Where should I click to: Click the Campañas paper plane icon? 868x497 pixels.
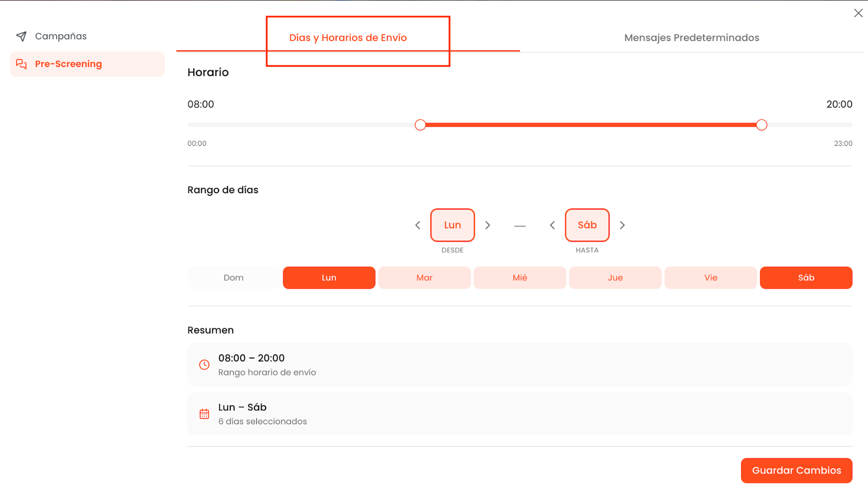(22, 36)
